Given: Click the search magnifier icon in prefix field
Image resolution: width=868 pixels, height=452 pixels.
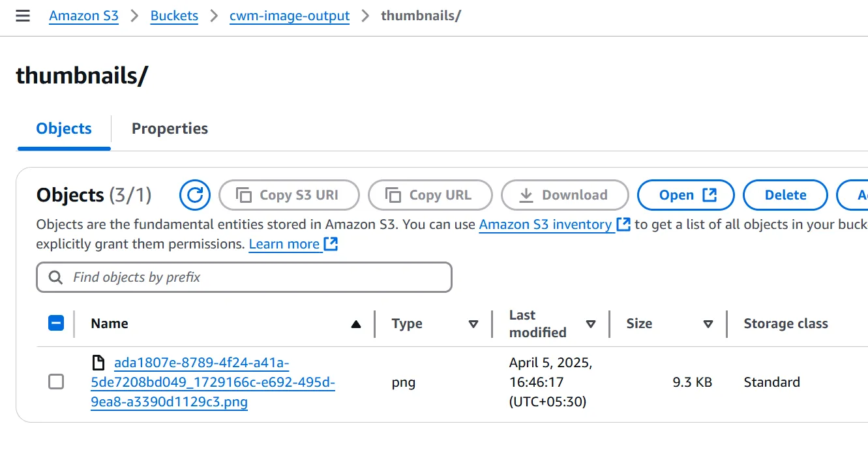Looking at the screenshot, I should (x=56, y=278).
